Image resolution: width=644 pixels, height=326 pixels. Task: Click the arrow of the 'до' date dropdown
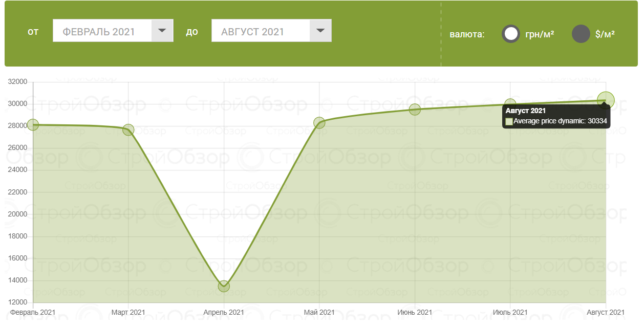(320, 31)
